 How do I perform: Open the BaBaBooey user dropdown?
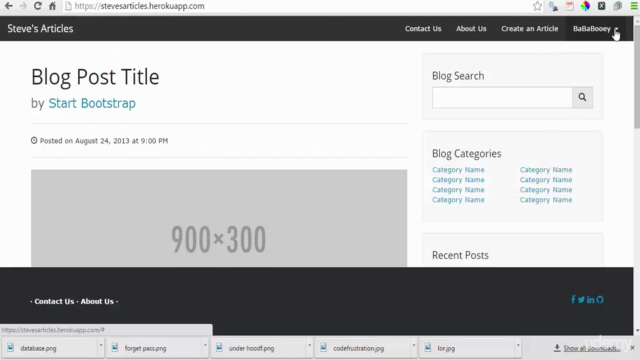[596, 29]
